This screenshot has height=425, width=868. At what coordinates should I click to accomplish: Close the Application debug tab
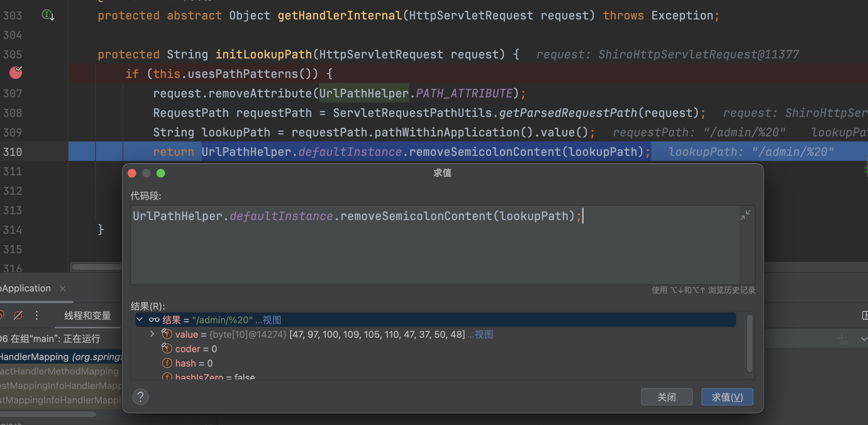pyautogui.click(x=63, y=289)
